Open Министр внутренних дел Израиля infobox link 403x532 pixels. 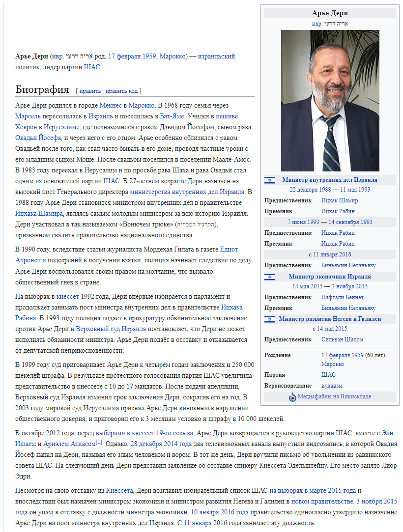(330, 180)
